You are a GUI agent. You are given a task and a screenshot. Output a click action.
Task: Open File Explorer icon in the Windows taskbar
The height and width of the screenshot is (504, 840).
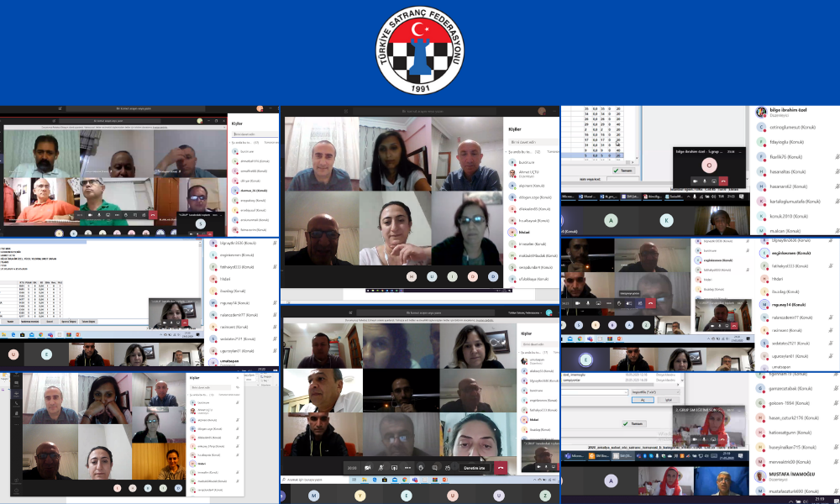[x=365, y=480]
